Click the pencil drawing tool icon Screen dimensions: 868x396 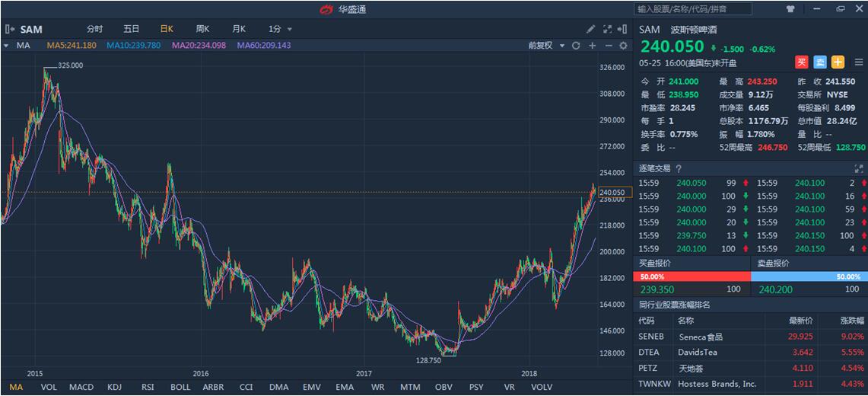590,30
